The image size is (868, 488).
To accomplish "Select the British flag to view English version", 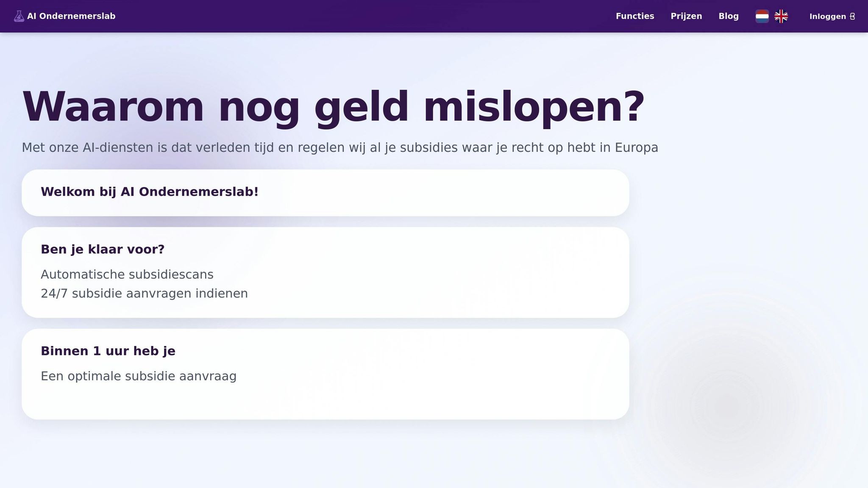I will pyautogui.click(x=781, y=16).
